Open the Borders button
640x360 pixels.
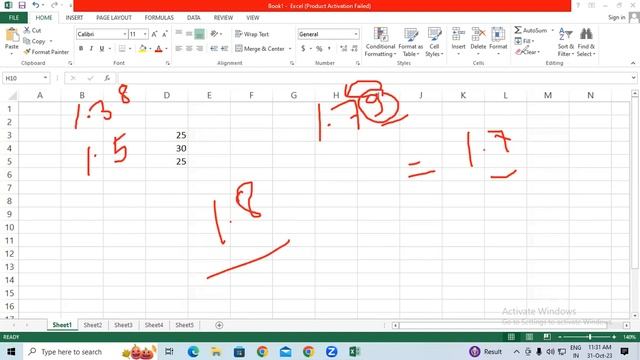122,49
